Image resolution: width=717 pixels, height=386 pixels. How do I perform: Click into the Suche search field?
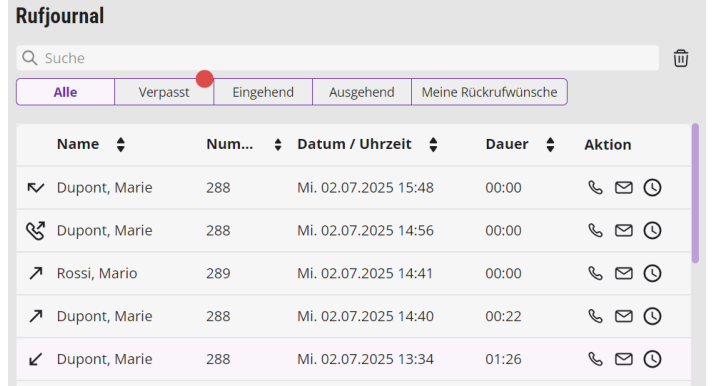point(337,58)
